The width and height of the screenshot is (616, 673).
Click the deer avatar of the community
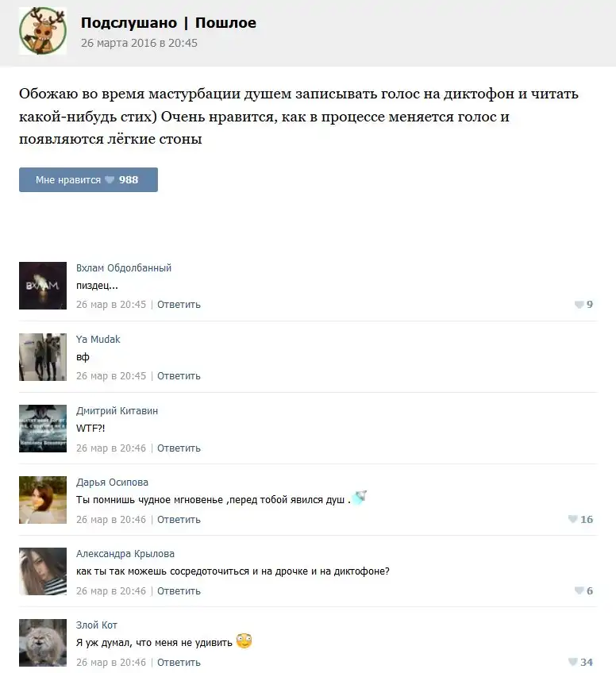pos(43,31)
